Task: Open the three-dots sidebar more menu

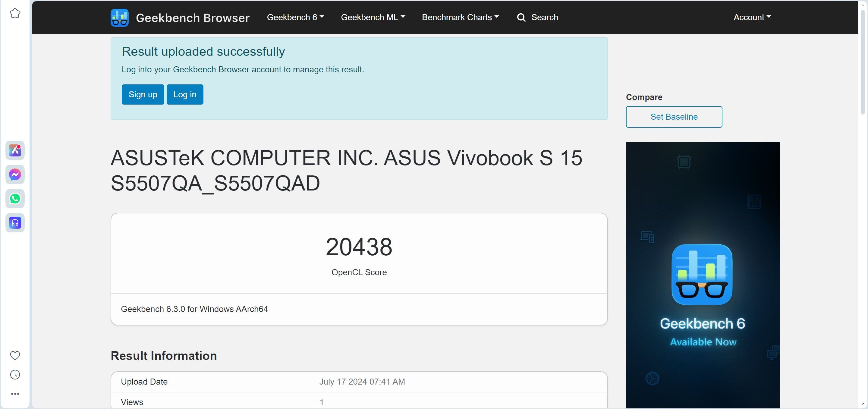Action: (x=15, y=394)
